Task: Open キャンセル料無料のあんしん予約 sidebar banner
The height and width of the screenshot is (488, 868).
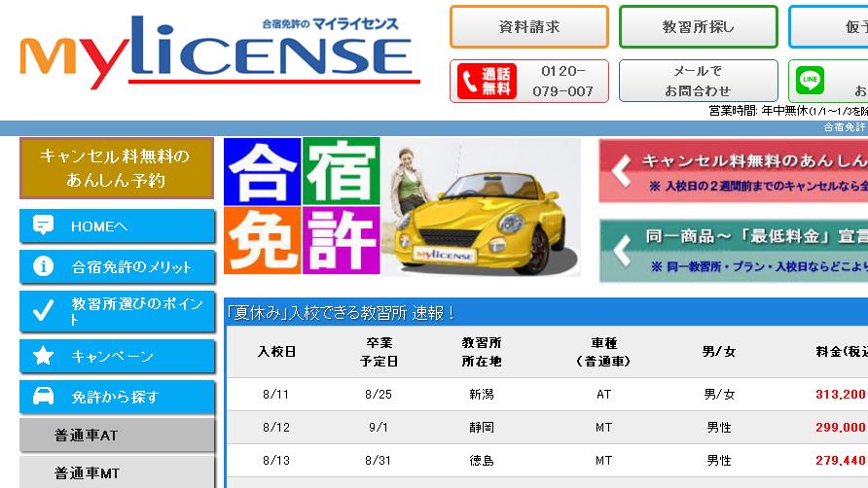Action: tap(117, 168)
